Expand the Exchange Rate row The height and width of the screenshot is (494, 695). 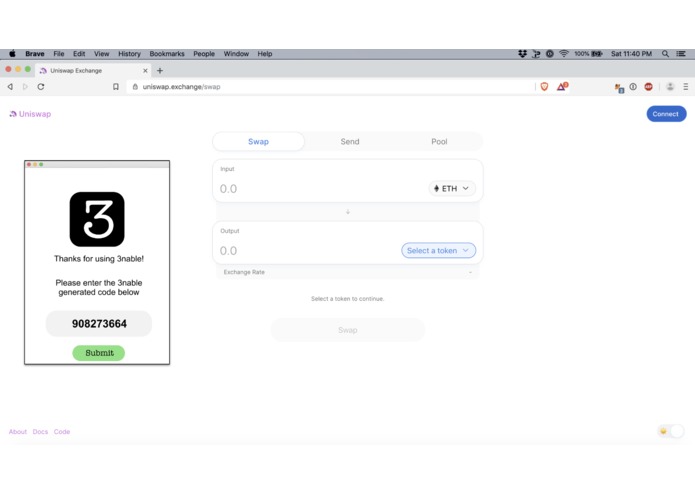click(x=348, y=272)
